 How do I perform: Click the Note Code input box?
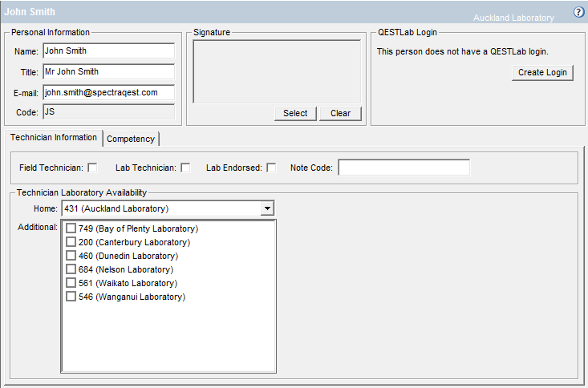pos(403,168)
